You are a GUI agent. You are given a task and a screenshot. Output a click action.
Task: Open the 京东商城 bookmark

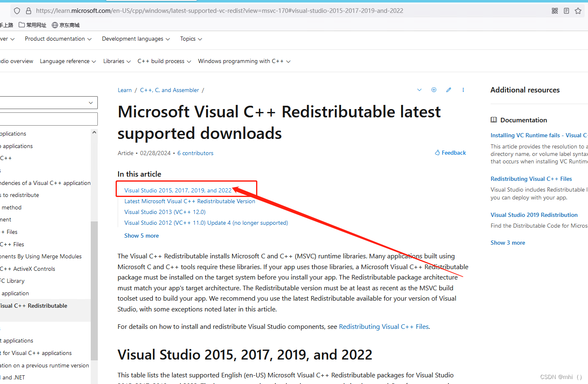pos(66,25)
